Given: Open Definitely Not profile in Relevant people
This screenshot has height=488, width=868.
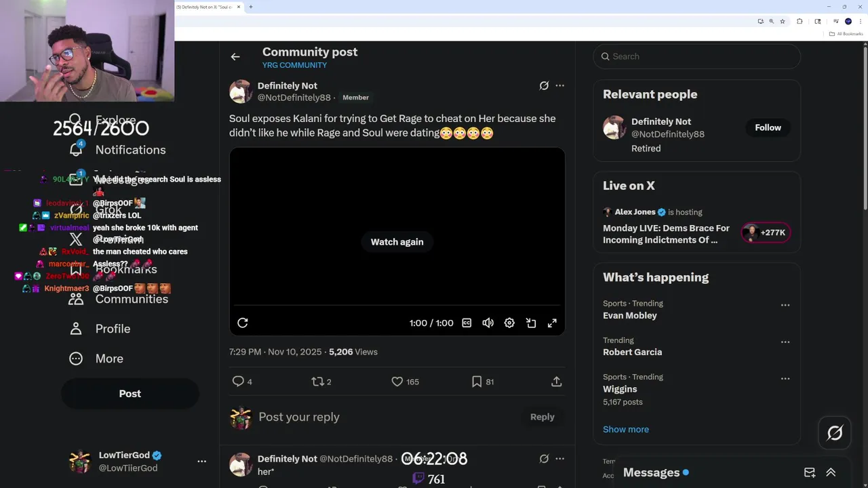Looking at the screenshot, I should 661,122.
